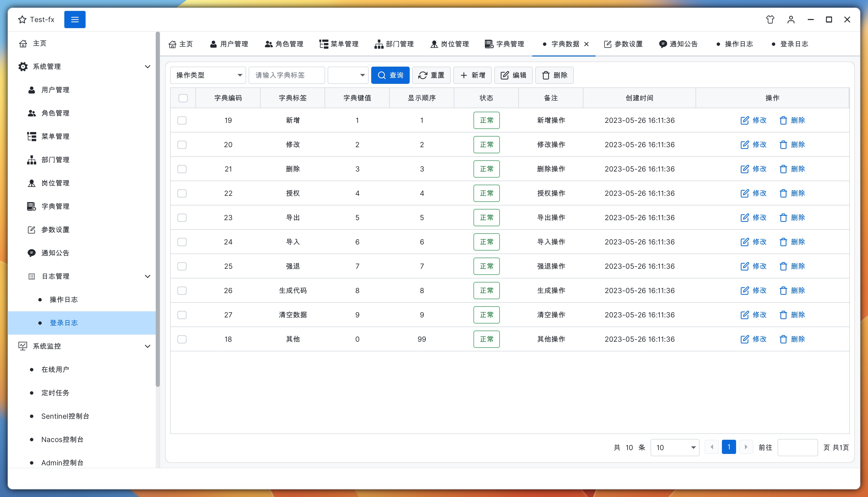The height and width of the screenshot is (497, 868).
Task: Click the 修改 edit icon in row 26 生成代码
Action: pos(744,291)
